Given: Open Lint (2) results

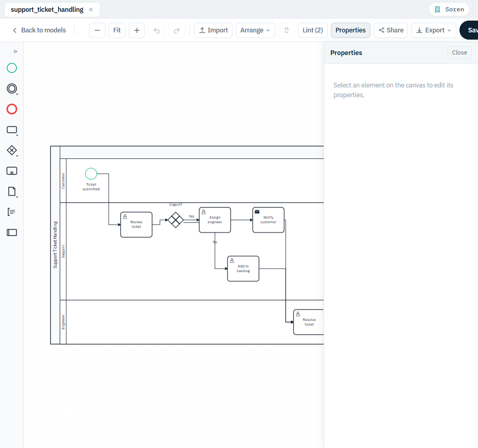Looking at the screenshot, I should 313,30.
